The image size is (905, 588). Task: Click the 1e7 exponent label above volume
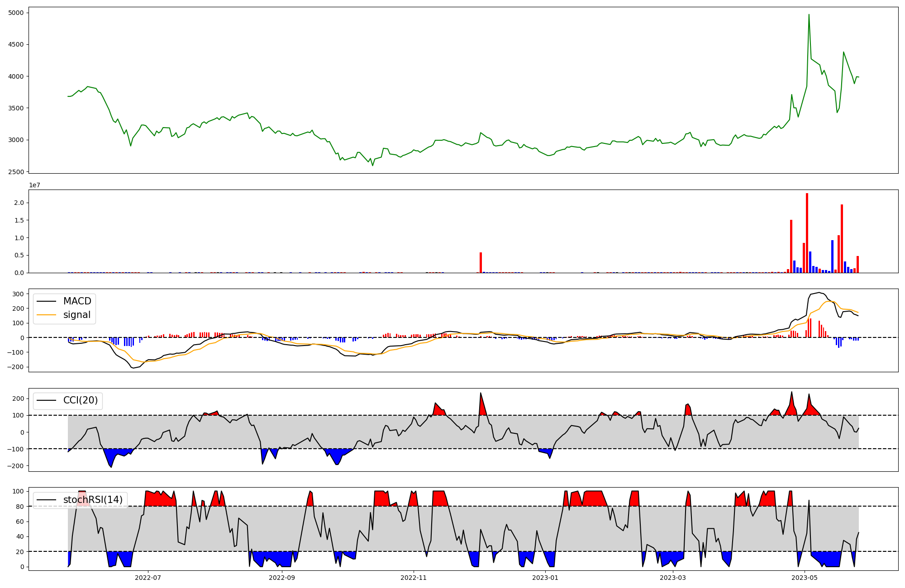(x=35, y=185)
